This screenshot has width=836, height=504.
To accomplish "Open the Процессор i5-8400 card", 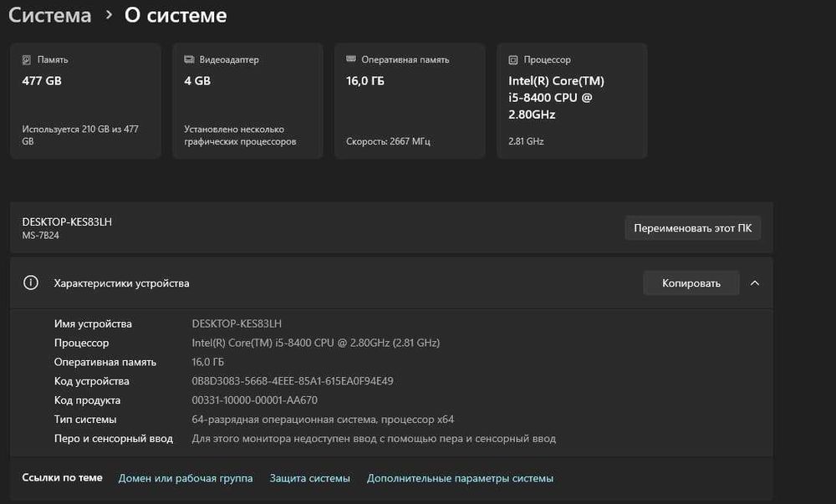I will 572,100.
